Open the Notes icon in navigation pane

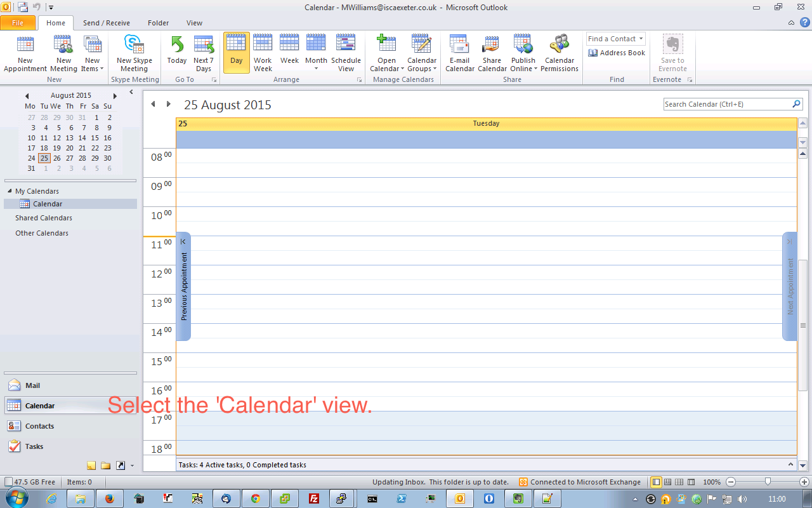tap(91, 465)
